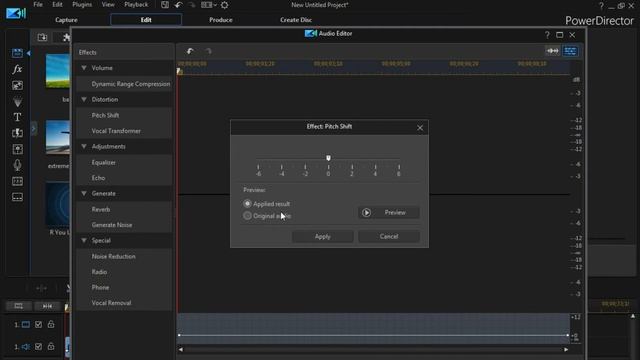Open the Effect Room fx icon
This screenshot has width=640, height=360.
(x=17, y=69)
